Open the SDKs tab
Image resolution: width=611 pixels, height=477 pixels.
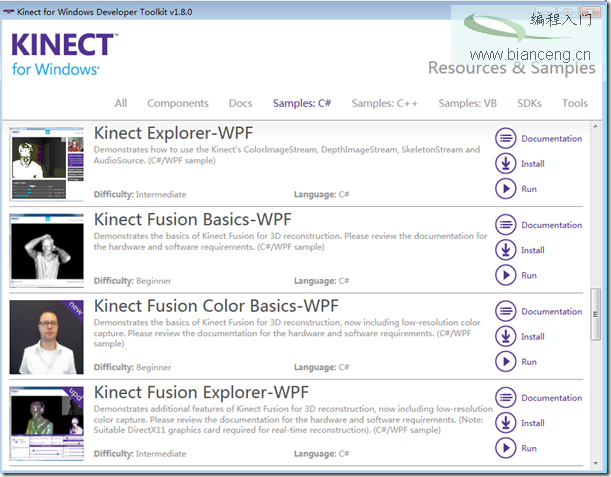pyautogui.click(x=529, y=103)
